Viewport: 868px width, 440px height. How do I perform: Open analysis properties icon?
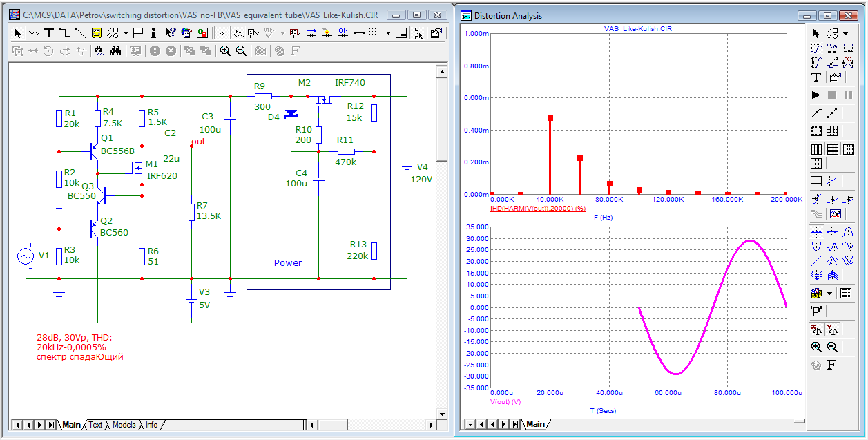(835, 77)
